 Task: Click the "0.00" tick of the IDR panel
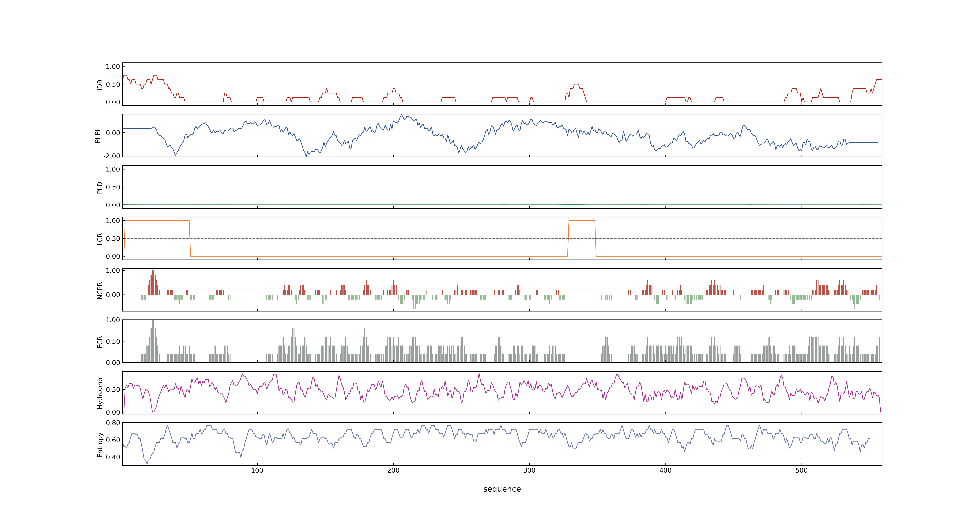pyautogui.click(x=113, y=102)
